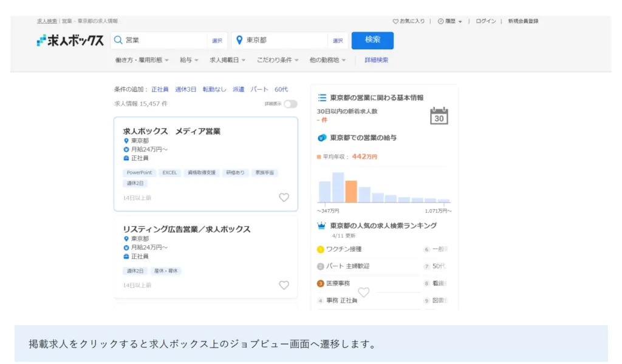Click the 求人ボックス logo

tap(70, 41)
